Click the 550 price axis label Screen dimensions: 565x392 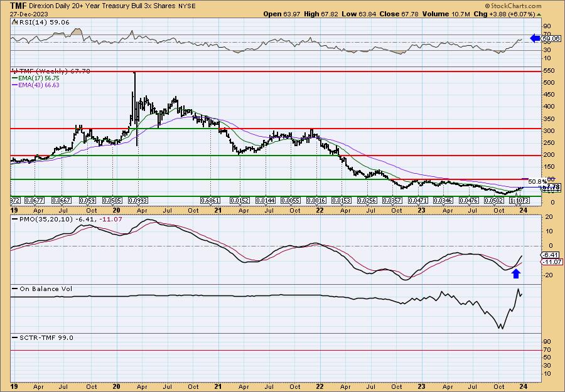pyautogui.click(x=548, y=71)
